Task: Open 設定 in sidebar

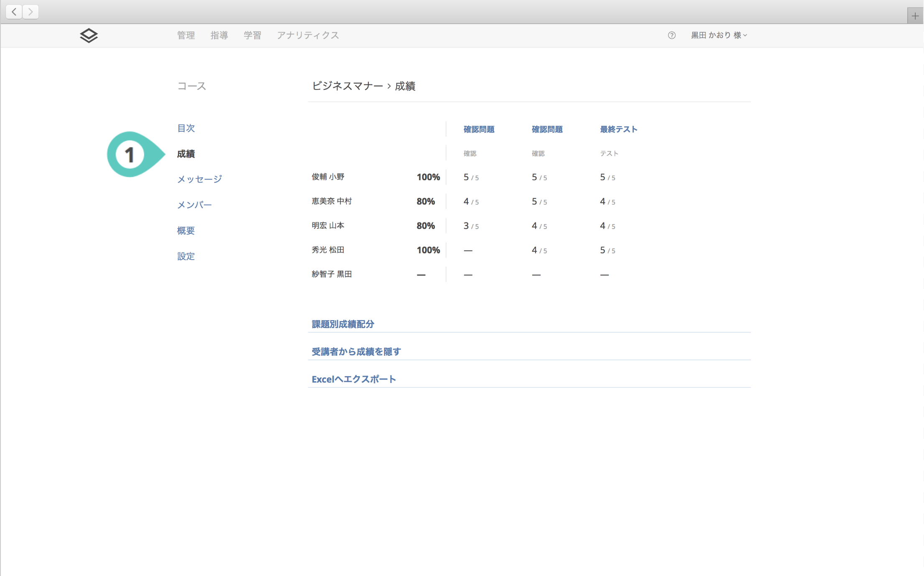Action: [186, 256]
